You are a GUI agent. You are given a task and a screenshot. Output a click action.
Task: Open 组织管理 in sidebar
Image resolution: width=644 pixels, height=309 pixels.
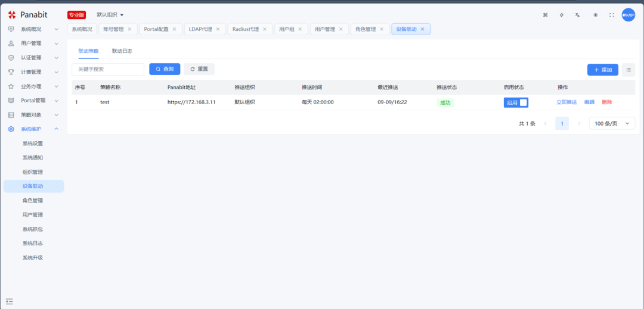[33, 172]
